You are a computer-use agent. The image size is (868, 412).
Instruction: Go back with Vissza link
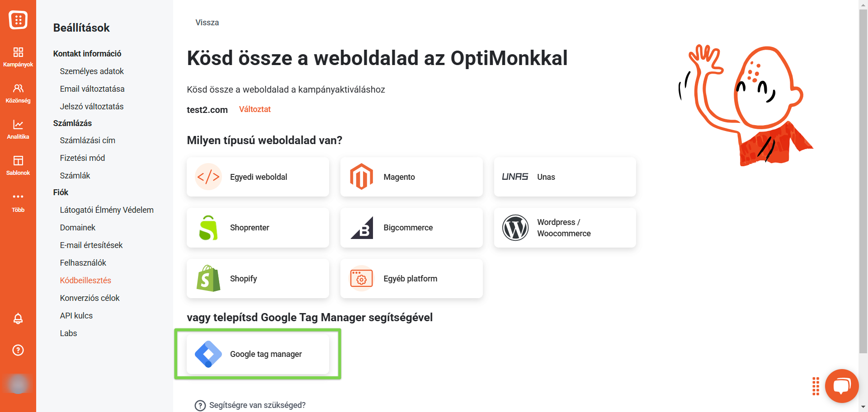(207, 23)
